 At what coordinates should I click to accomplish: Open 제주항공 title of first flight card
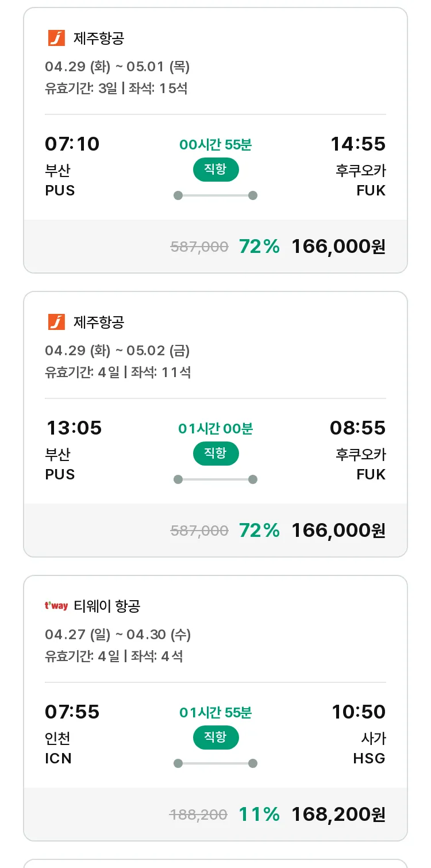(99, 39)
